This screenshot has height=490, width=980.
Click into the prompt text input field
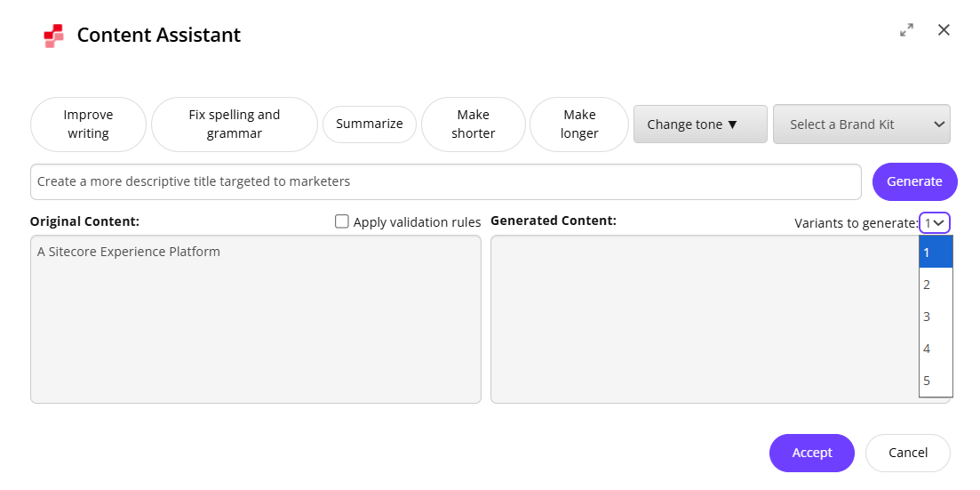pos(446,181)
